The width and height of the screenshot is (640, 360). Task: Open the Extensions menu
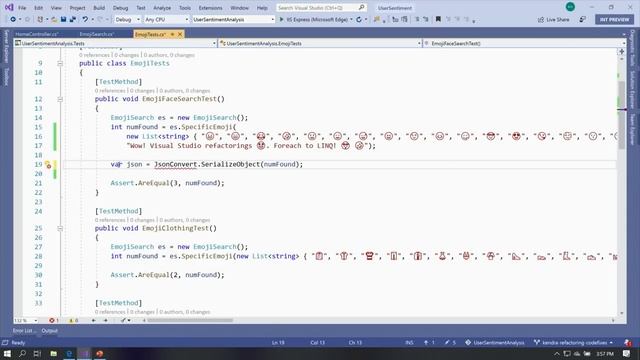coord(210,8)
